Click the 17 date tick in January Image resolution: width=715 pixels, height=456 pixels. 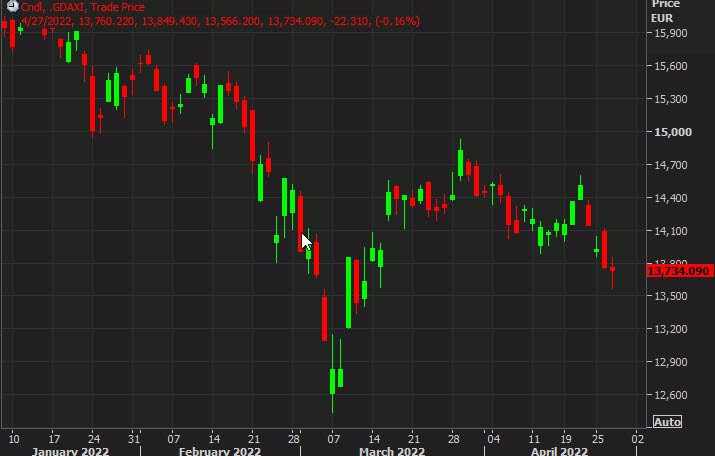[54, 439]
